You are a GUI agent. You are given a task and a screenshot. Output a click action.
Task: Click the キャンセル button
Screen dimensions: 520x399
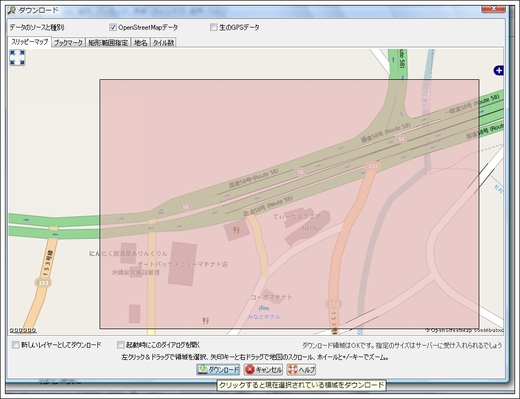tap(263, 369)
